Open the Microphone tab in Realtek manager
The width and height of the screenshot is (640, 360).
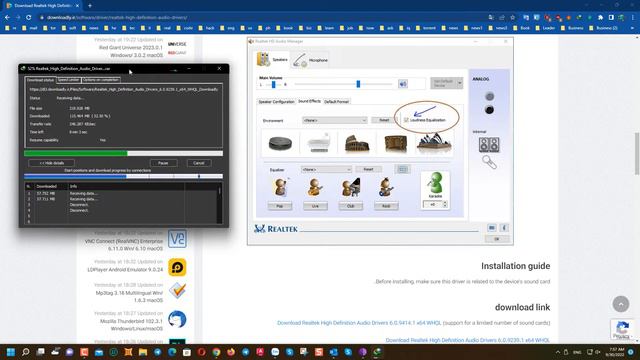311,60
